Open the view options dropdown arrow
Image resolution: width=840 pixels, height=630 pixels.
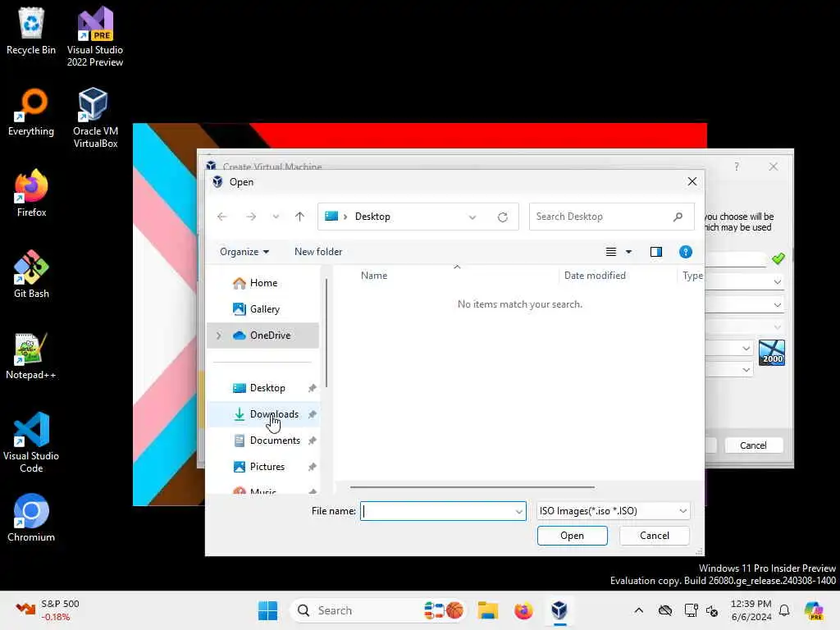click(629, 252)
